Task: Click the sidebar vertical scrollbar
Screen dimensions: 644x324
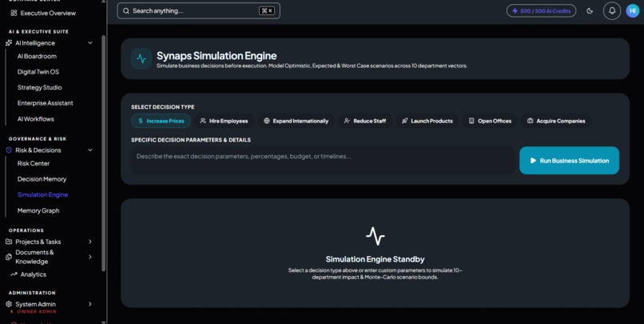Action: (104, 153)
